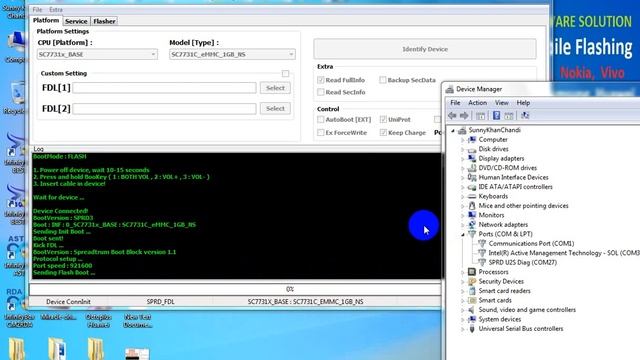This screenshot has width=640, height=360.
Task: Click the Monitors category icon
Action: [472, 215]
